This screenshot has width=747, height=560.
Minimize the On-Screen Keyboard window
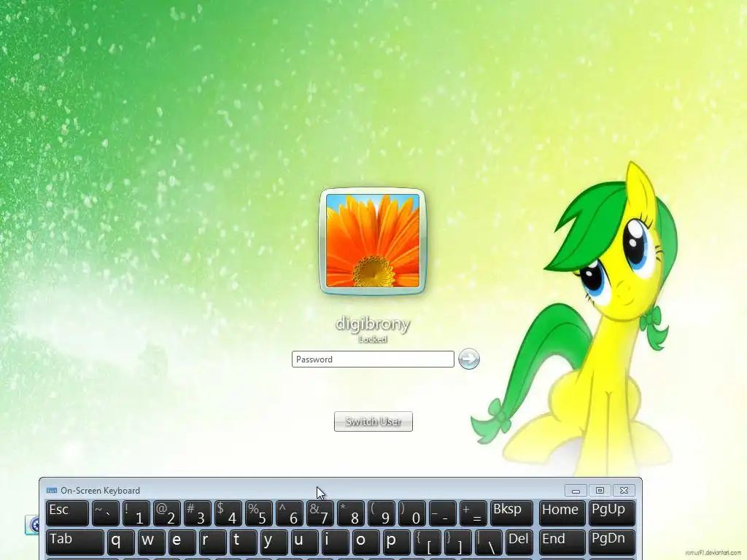pos(576,491)
